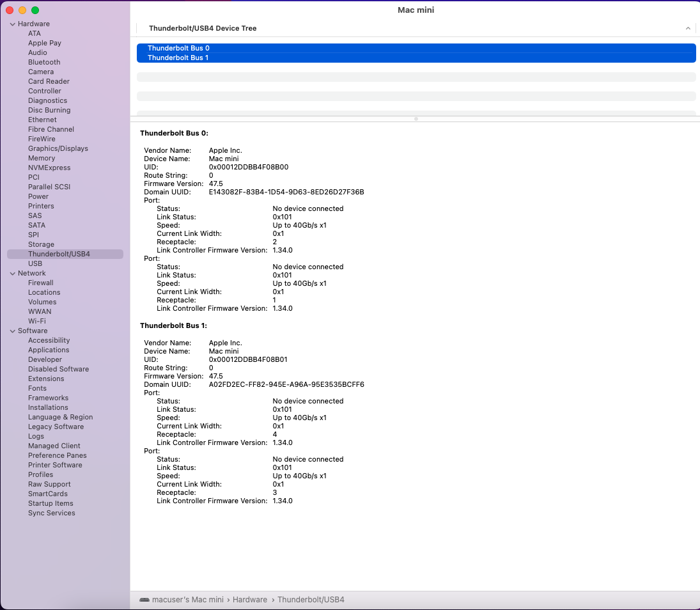The image size is (700, 610).
Task: Show Ethernet hardware info
Action: (42, 120)
